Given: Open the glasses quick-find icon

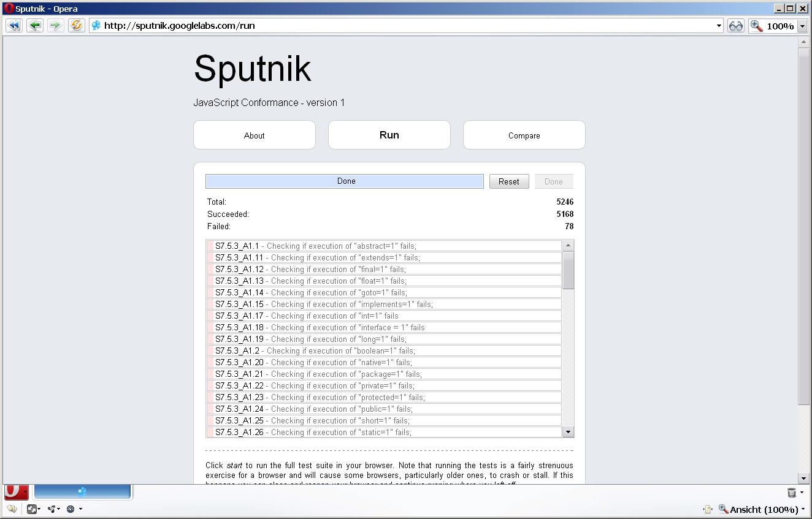Looking at the screenshot, I should click(x=735, y=25).
